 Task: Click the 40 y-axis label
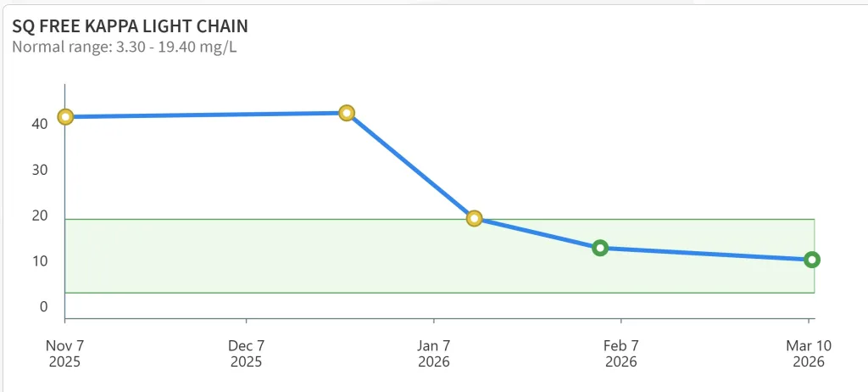pyautogui.click(x=39, y=124)
